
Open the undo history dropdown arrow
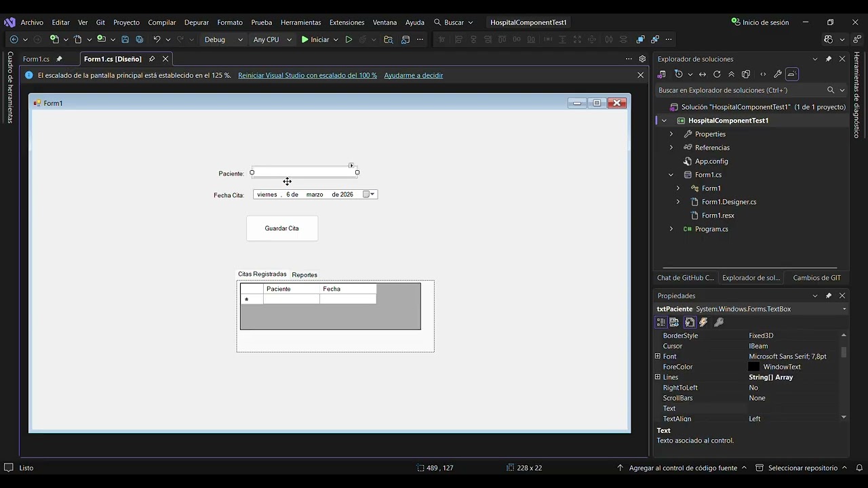[x=167, y=39]
